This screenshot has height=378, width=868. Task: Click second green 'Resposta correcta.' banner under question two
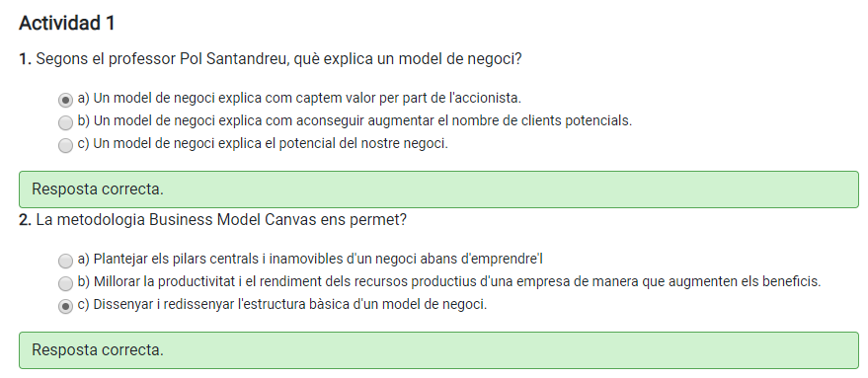point(438,350)
